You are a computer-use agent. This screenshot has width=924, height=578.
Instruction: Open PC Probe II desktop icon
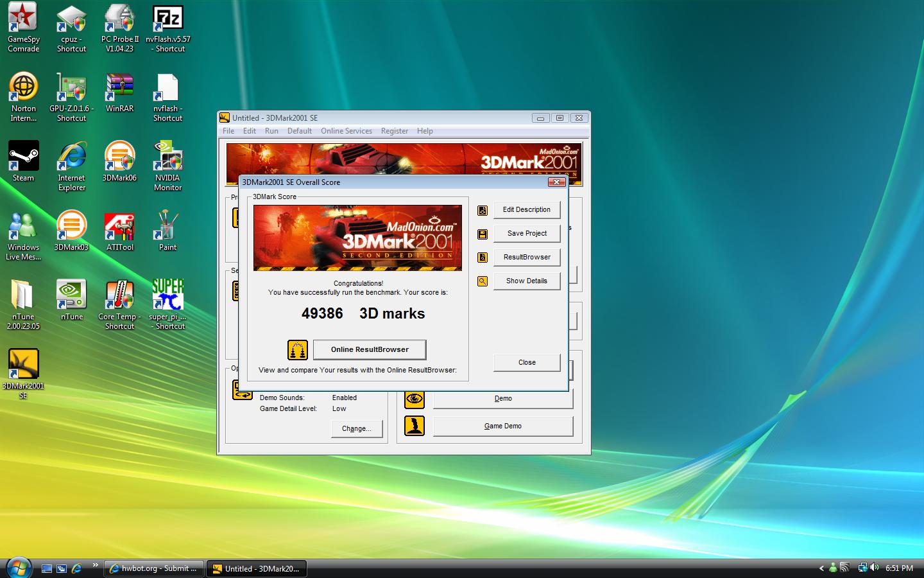[119, 27]
